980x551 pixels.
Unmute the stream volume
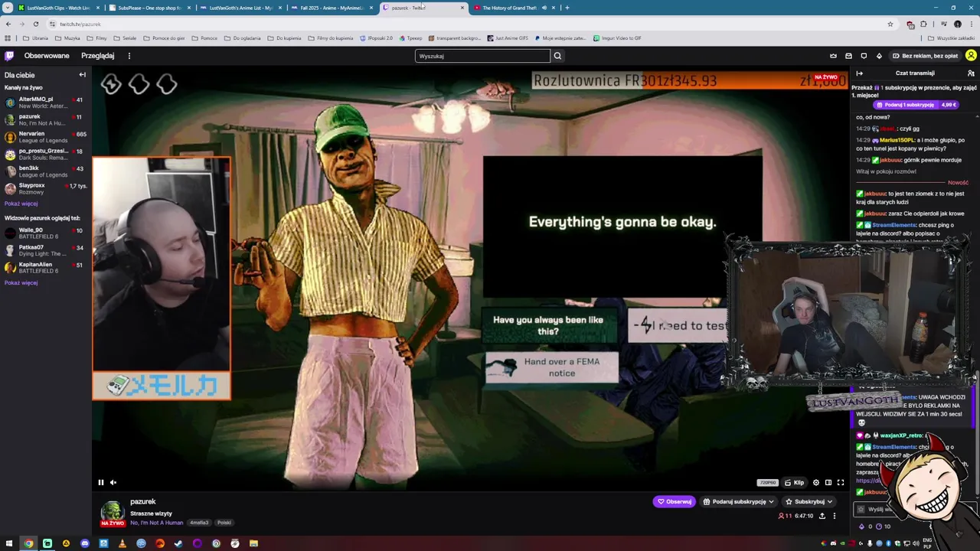point(113,483)
